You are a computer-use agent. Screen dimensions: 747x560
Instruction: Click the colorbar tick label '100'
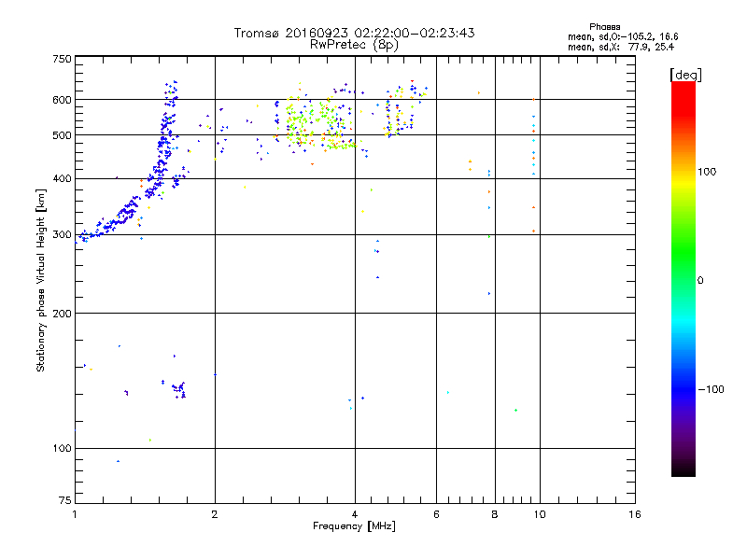point(707,172)
